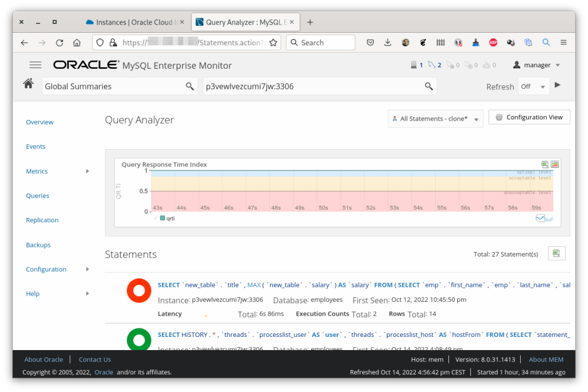Click the browser back arrow

click(24, 42)
